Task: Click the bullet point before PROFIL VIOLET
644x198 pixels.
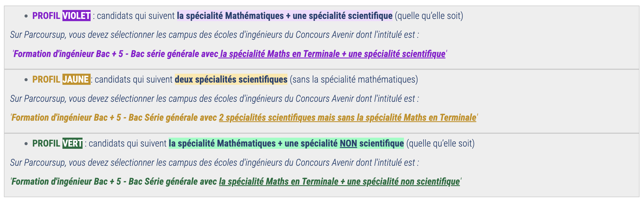Action: (x=26, y=16)
